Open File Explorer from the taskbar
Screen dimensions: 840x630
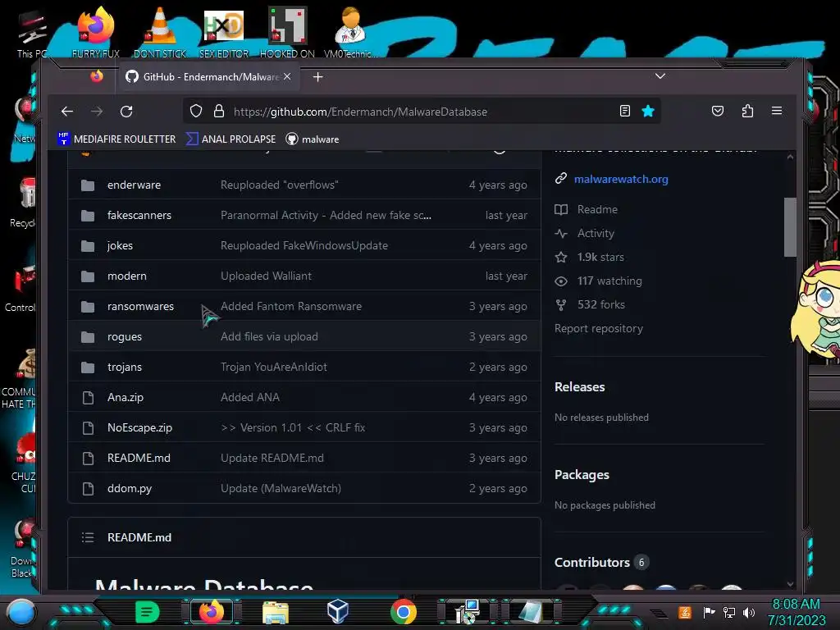(x=276, y=612)
